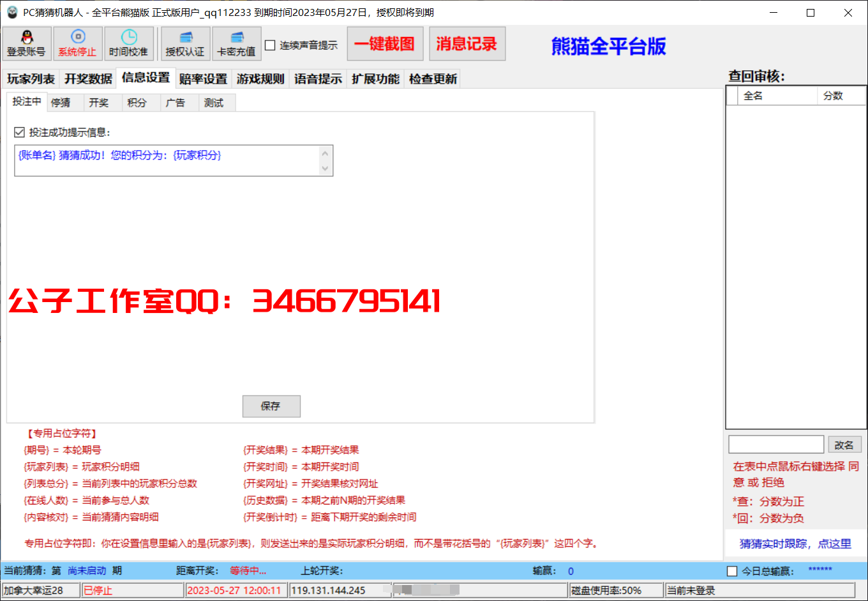Click the {玩家列表} = 玩家积分明细 line

coord(82,467)
